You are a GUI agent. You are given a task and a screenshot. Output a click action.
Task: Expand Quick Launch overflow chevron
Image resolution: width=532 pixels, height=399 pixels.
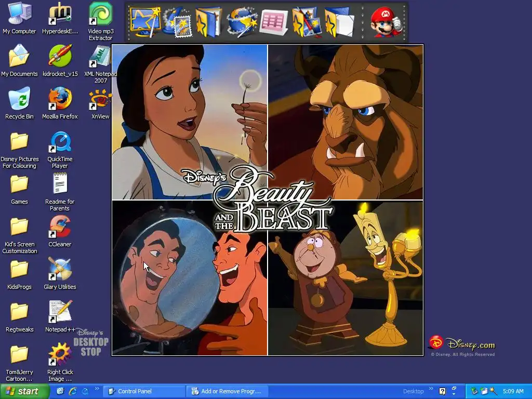[x=97, y=389]
